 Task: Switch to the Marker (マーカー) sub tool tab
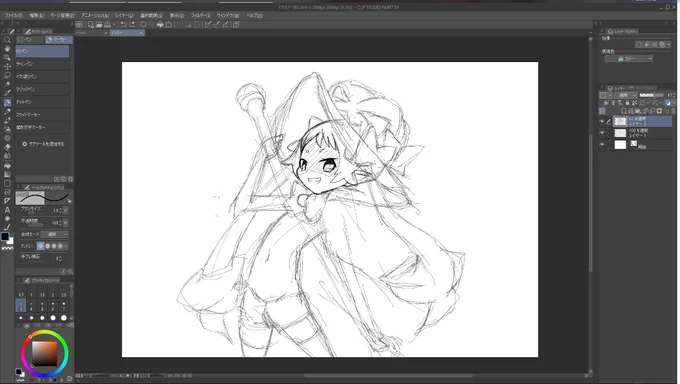59,39
